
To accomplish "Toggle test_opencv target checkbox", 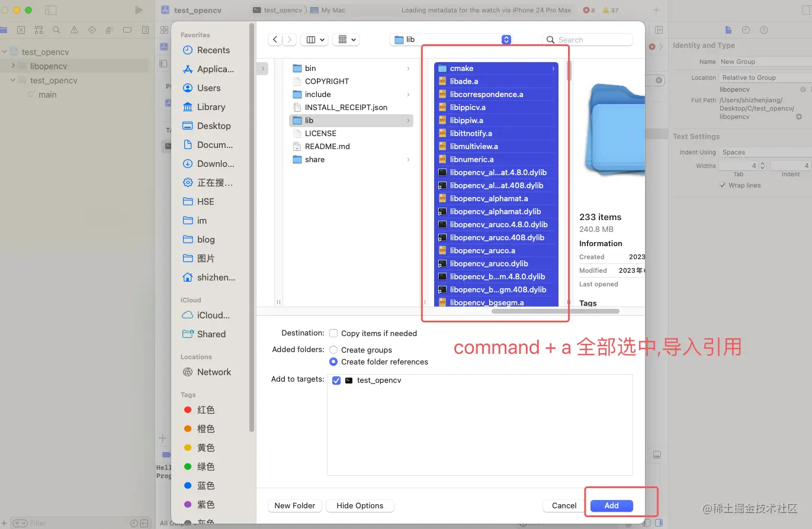I will pos(336,380).
